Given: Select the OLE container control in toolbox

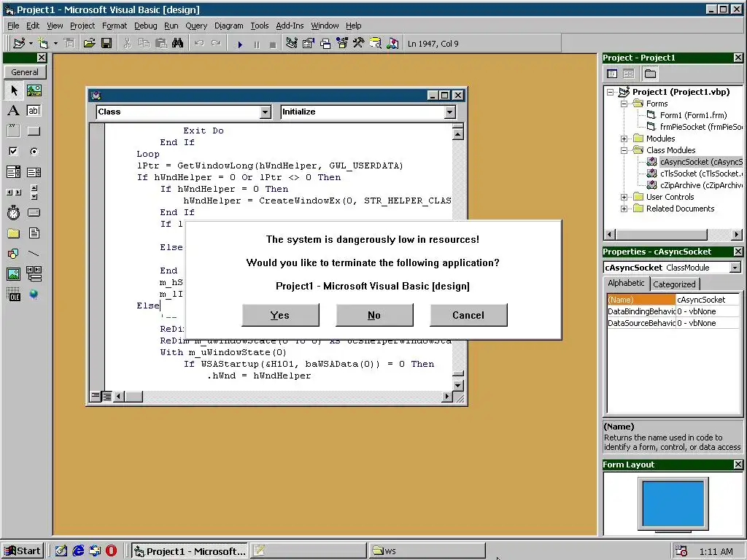Looking at the screenshot, I should 13,295.
